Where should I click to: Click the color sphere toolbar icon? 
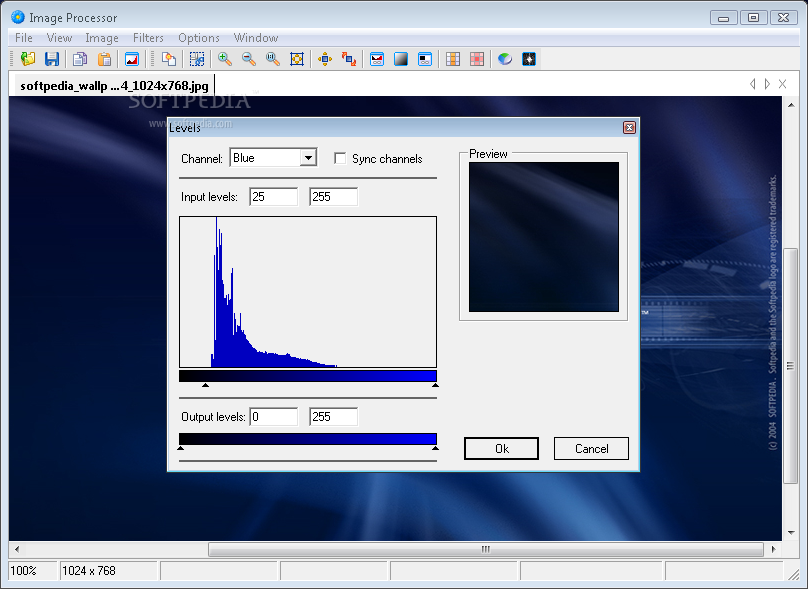tap(505, 59)
